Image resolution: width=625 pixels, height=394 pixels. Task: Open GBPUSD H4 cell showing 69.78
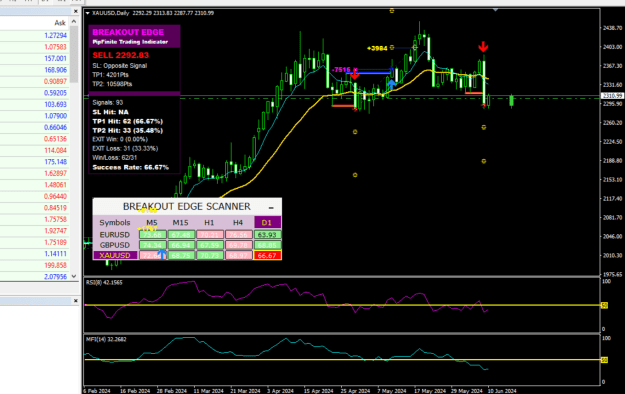coord(238,245)
